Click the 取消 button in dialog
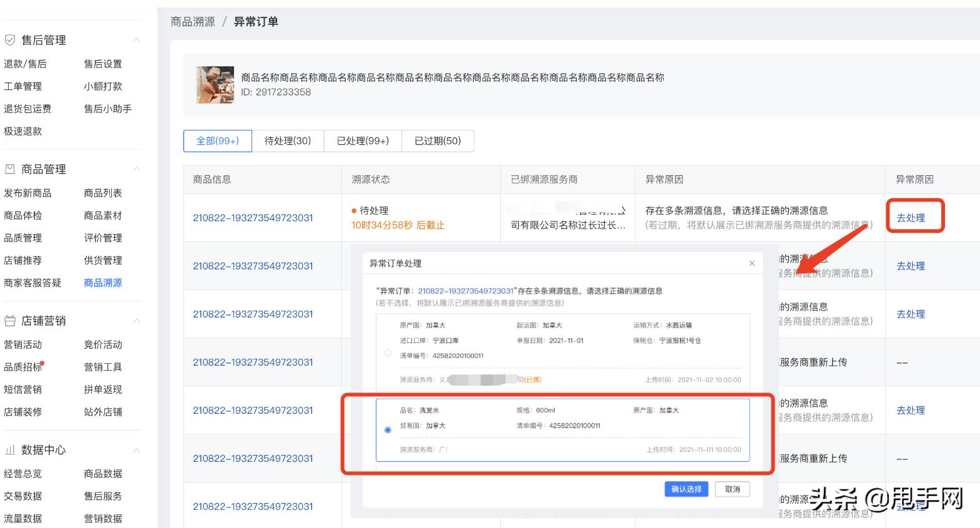The image size is (980, 528). click(733, 489)
